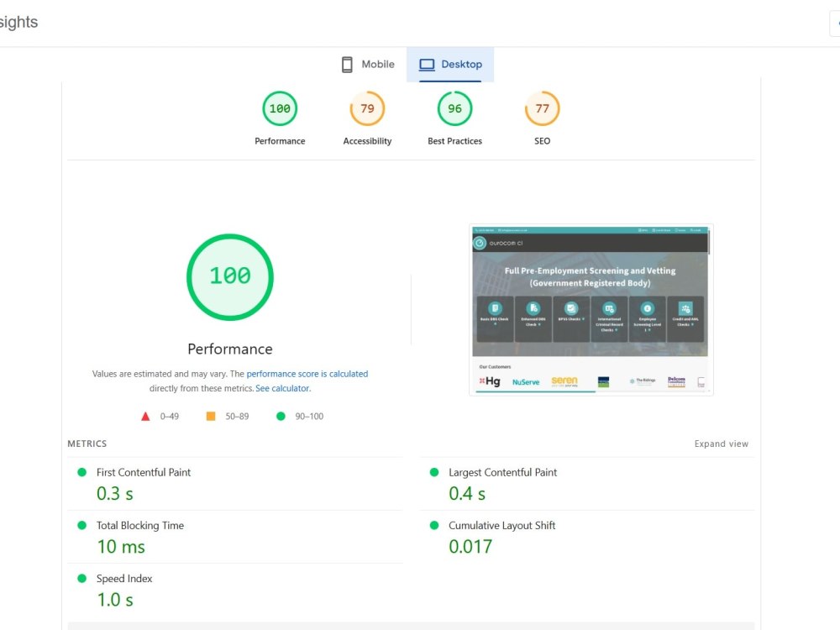This screenshot has height=630, width=840.
Task: Open the website screenshot thumbnail
Action: point(591,310)
